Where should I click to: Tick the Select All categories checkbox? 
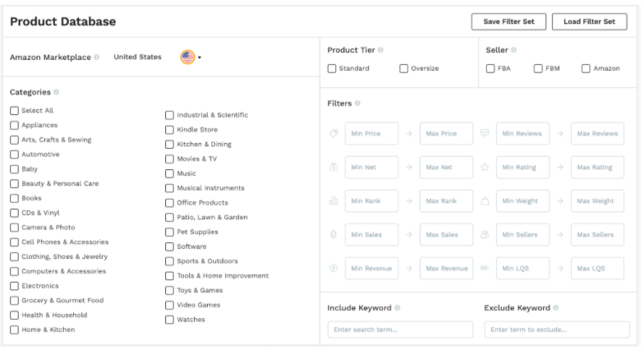pyautogui.click(x=15, y=111)
